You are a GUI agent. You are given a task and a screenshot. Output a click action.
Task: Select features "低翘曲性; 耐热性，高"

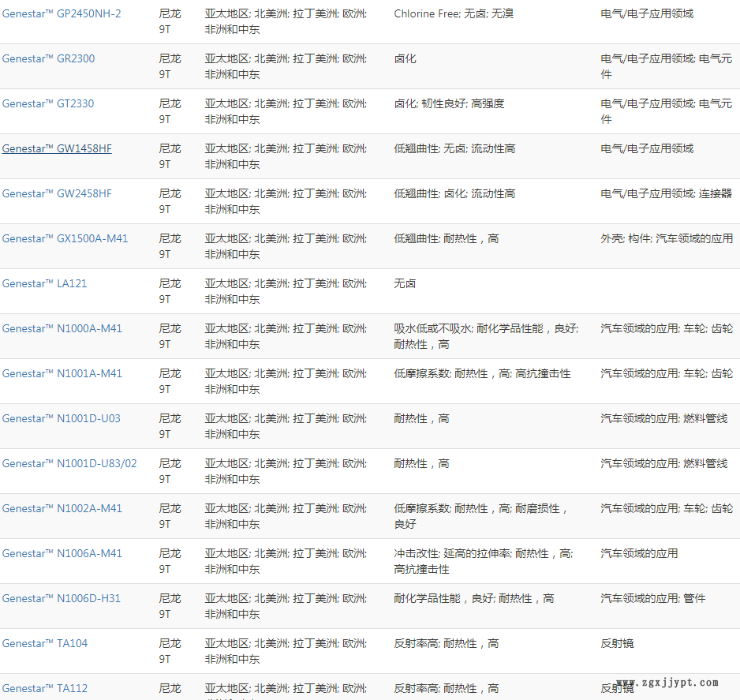[x=446, y=238]
